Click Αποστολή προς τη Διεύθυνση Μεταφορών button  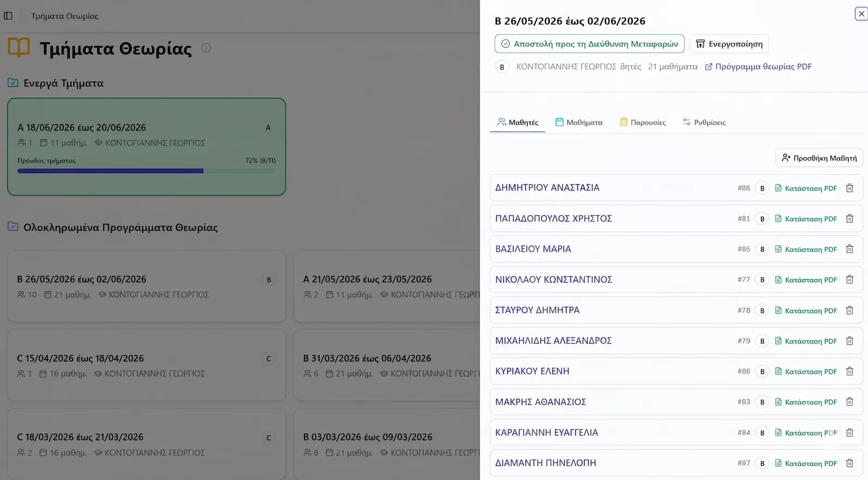(x=589, y=43)
